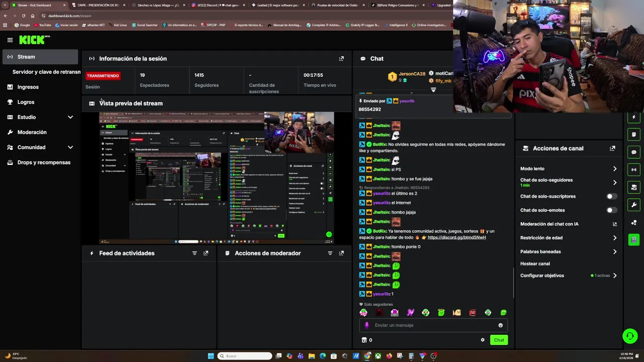
Task: Click the wrench icon in right sidebar
Action: pos(634,205)
